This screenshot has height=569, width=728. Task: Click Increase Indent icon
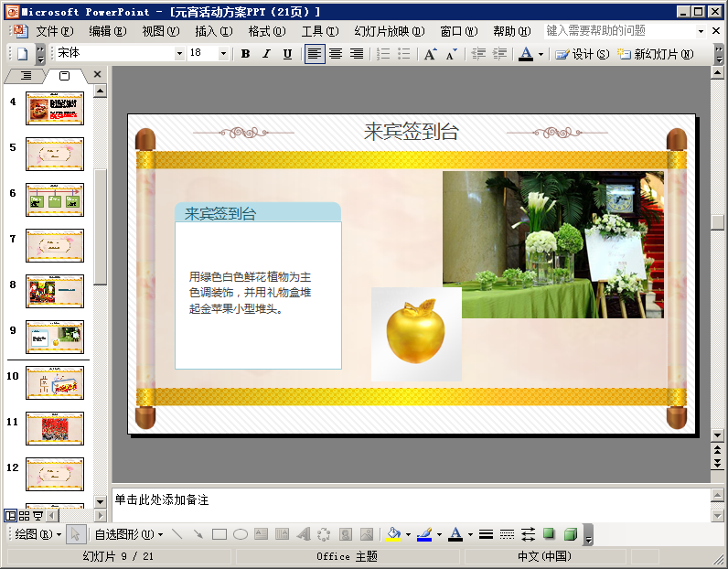click(499, 54)
